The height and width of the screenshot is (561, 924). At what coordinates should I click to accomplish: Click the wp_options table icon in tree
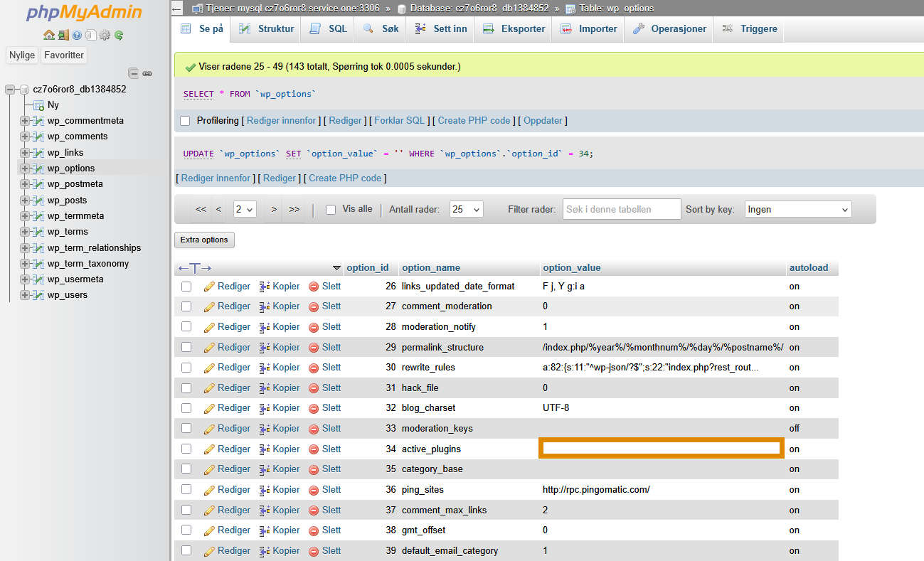(x=38, y=169)
